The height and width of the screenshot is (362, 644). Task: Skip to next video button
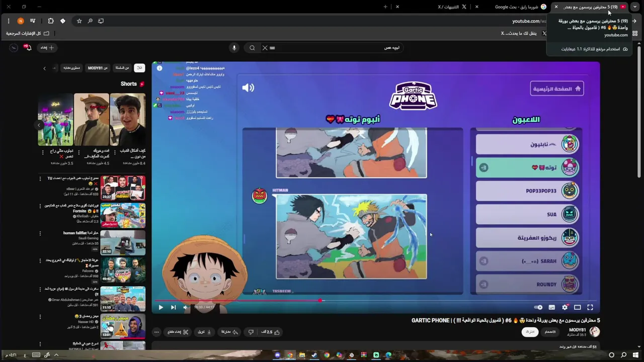[x=173, y=307]
